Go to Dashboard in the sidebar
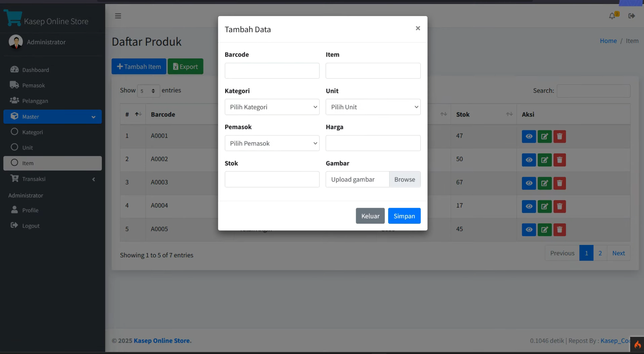 coord(52,70)
